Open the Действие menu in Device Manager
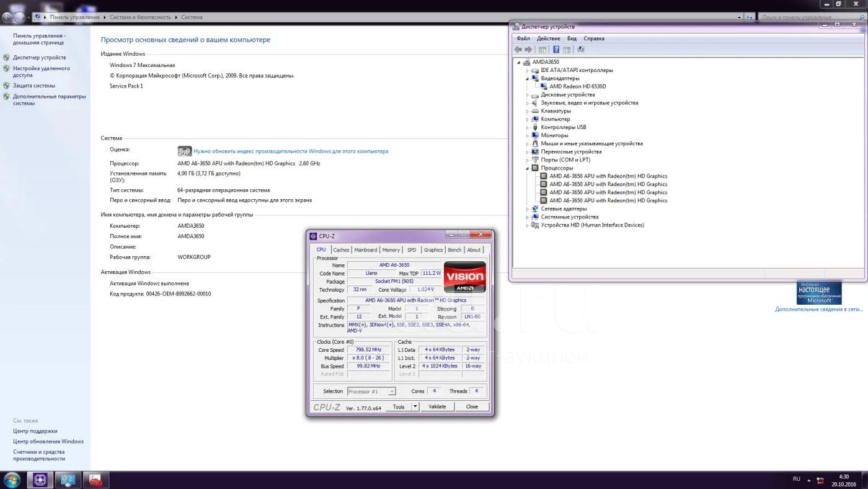 pos(549,38)
